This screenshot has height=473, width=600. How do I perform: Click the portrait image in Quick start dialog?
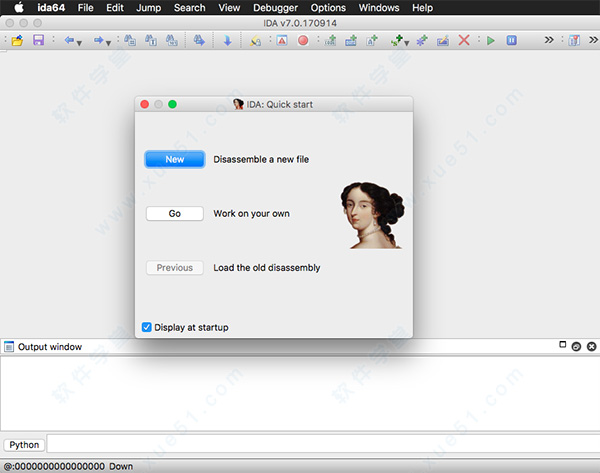(372, 215)
